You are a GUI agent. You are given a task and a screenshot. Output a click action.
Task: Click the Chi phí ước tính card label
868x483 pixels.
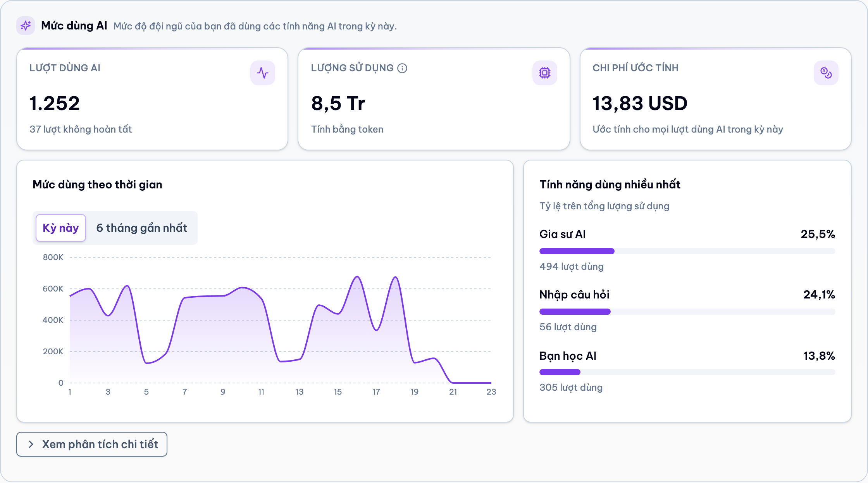635,68
